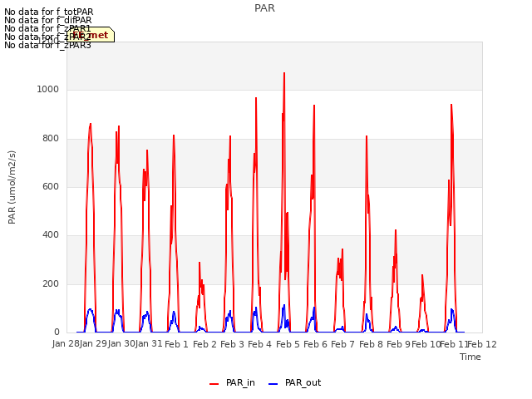
Task: Click the small red PAR_in peak on Feb 10
Action: click(422, 275)
